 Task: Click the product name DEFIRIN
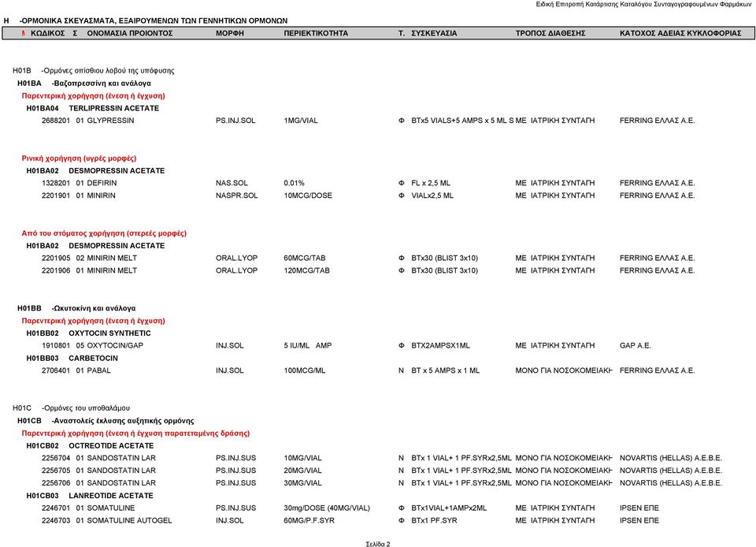(x=102, y=183)
